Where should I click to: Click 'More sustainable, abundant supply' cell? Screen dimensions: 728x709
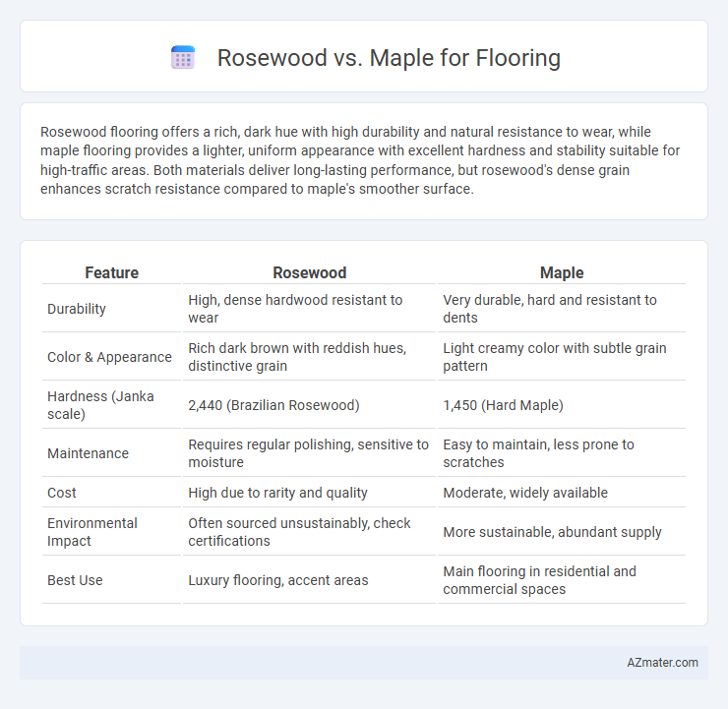(552, 532)
